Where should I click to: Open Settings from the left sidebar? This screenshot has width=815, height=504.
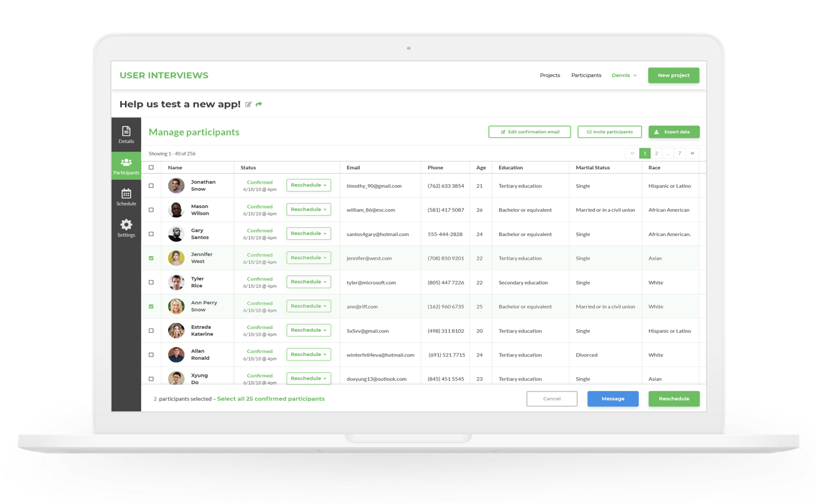pyautogui.click(x=126, y=227)
